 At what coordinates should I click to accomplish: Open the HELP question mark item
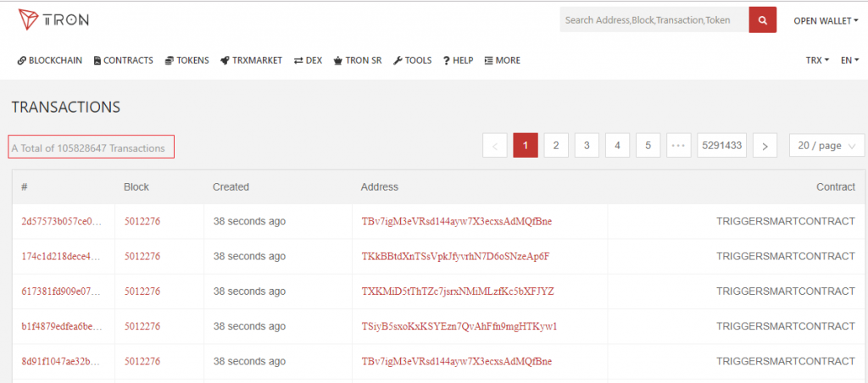point(458,60)
